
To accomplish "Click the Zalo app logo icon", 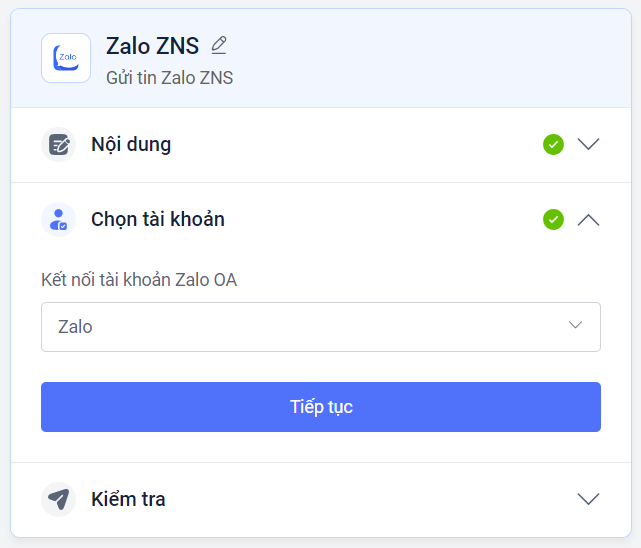I will 66,58.
